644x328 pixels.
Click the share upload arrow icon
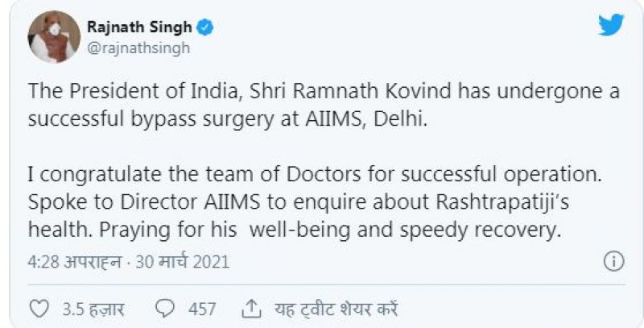pos(251,309)
